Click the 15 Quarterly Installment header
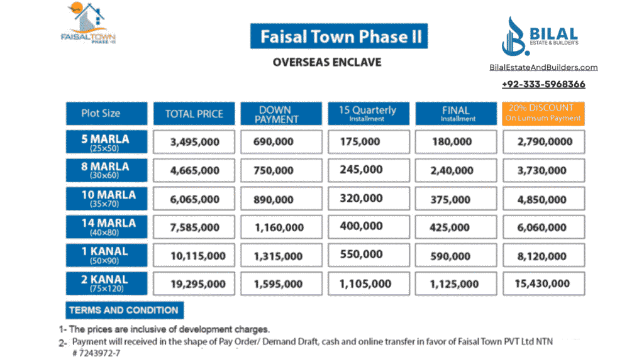 click(x=368, y=114)
